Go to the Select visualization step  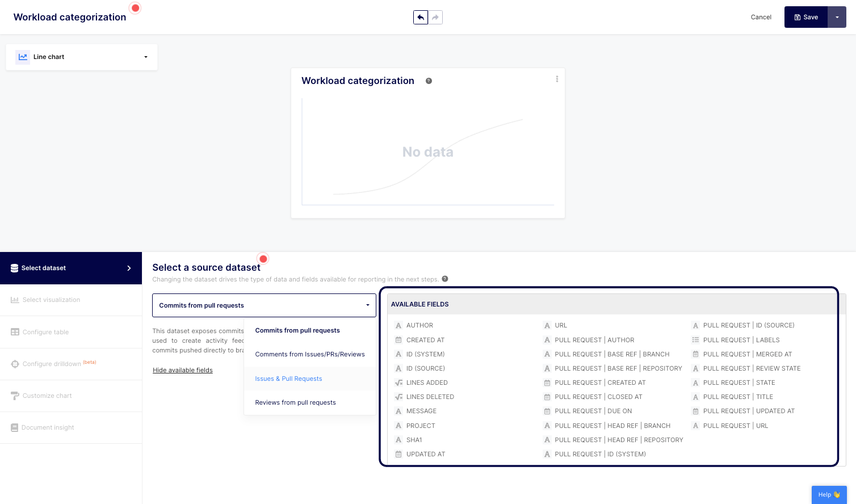pos(51,300)
